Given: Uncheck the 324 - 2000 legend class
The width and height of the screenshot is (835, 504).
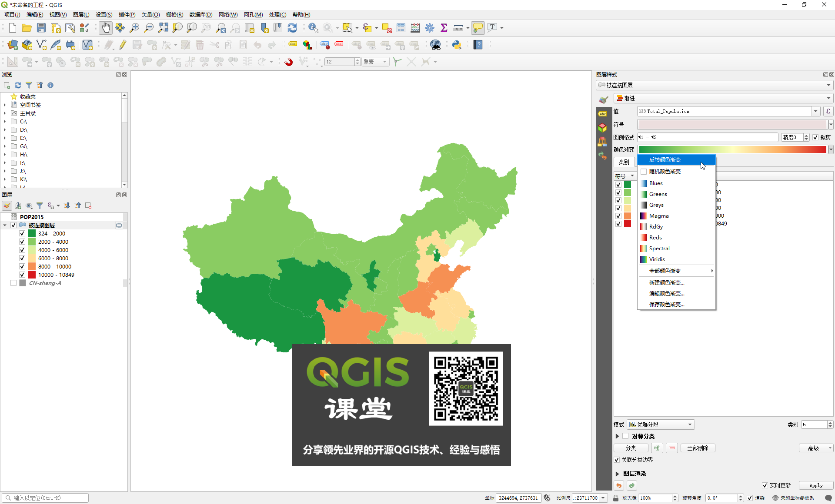Looking at the screenshot, I should click(22, 233).
